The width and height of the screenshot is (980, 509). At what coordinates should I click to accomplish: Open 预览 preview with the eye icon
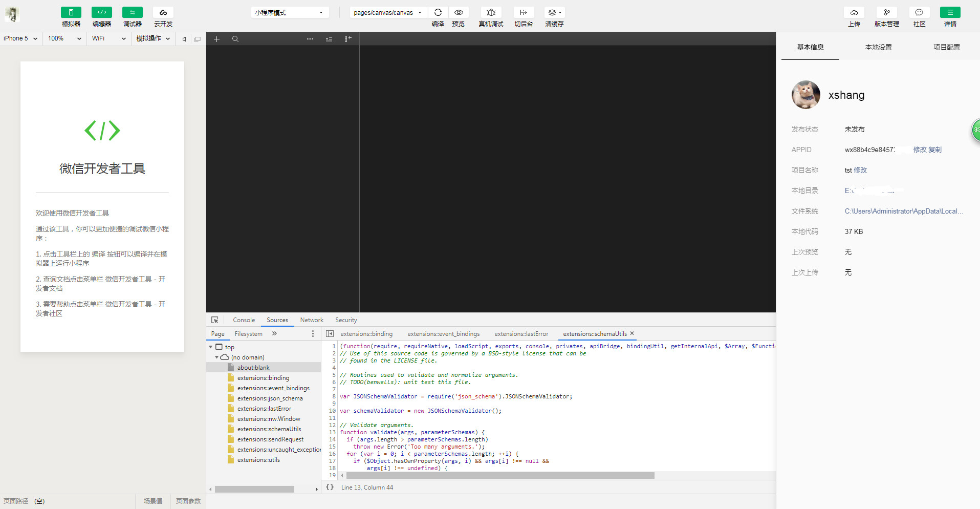pos(459,13)
